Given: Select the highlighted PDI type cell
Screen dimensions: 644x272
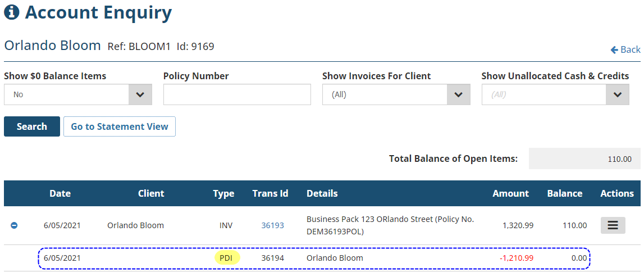Looking at the screenshot, I should click(x=226, y=258).
